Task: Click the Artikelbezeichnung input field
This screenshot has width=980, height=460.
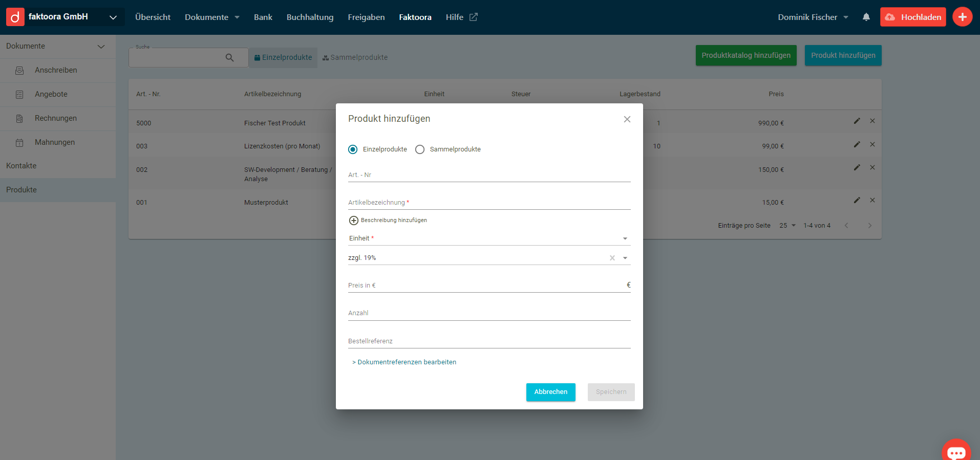Action: [x=489, y=203]
